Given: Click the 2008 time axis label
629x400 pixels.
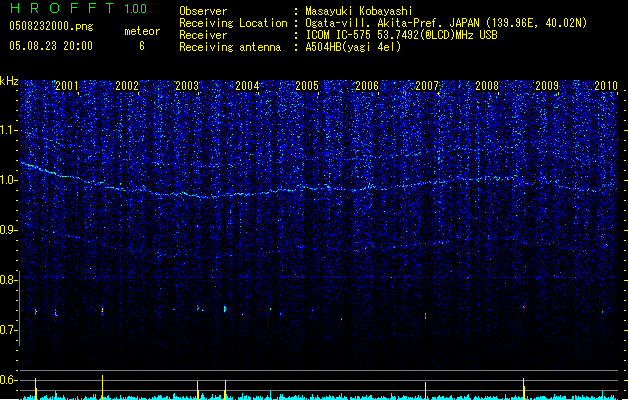Looking at the screenshot, I should [487, 85].
